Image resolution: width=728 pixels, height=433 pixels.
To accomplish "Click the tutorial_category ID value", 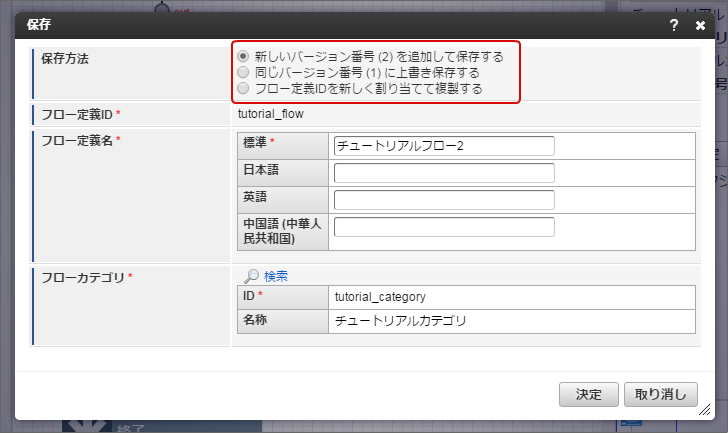I will tap(380, 297).
